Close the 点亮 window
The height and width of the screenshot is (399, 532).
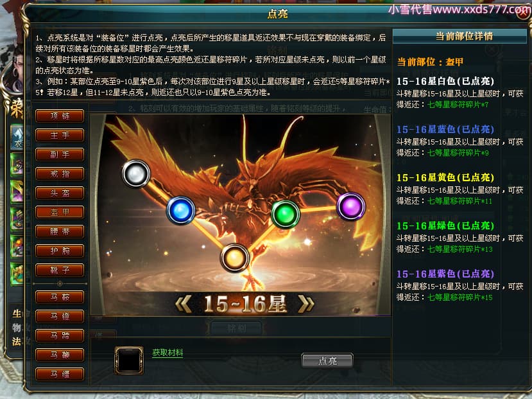pyautogui.click(x=524, y=13)
